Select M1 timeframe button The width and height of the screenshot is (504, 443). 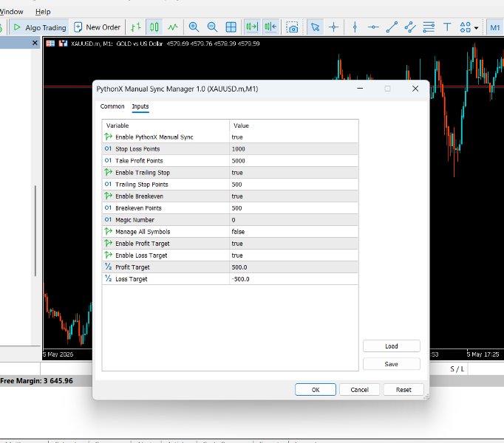click(x=495, y=27)
